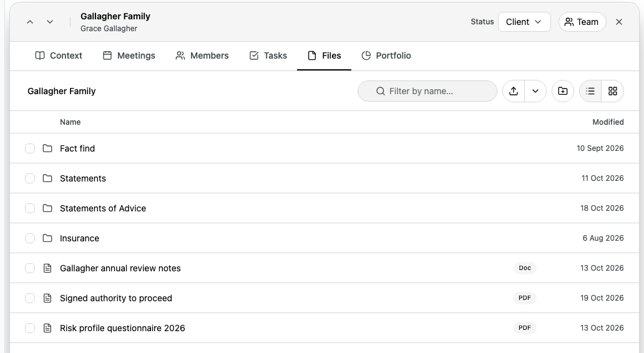
Task: Click the 11 Oct 2026 date
Action: coord(603,178)
